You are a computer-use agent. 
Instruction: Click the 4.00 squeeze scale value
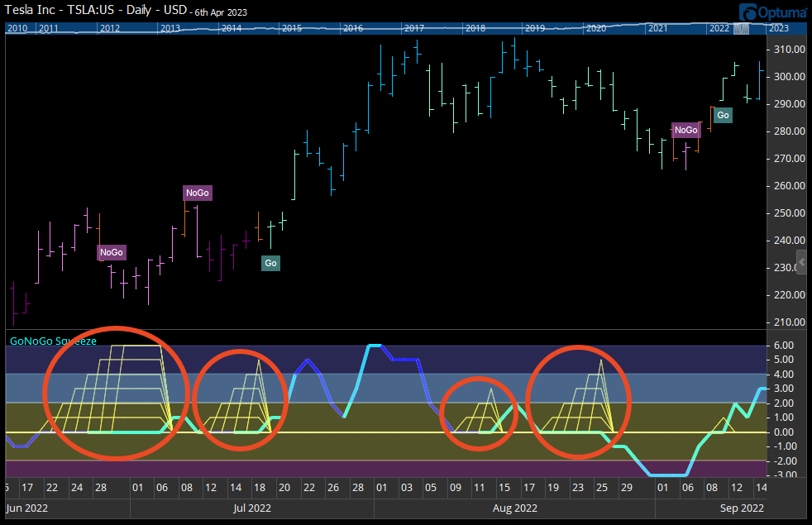(784, 375)
